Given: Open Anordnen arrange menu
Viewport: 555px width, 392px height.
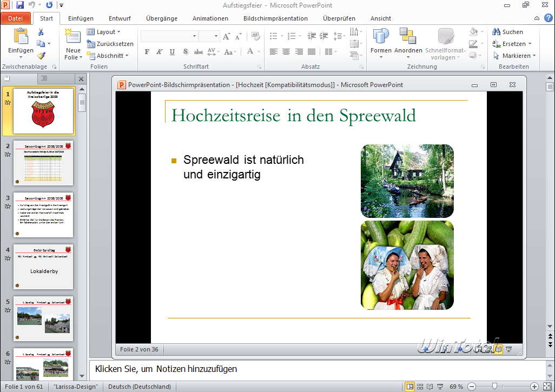Looking at the screenshot, I should [408, 43].
